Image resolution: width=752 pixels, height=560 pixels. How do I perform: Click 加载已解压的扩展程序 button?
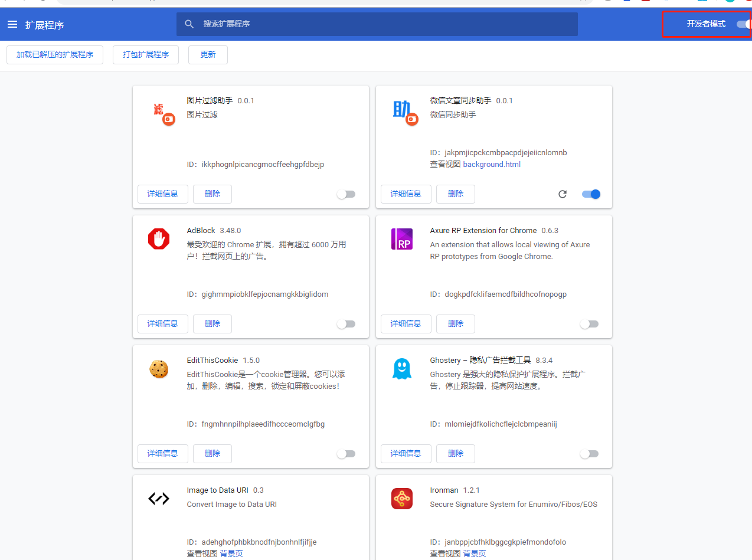tap(55, 54)
